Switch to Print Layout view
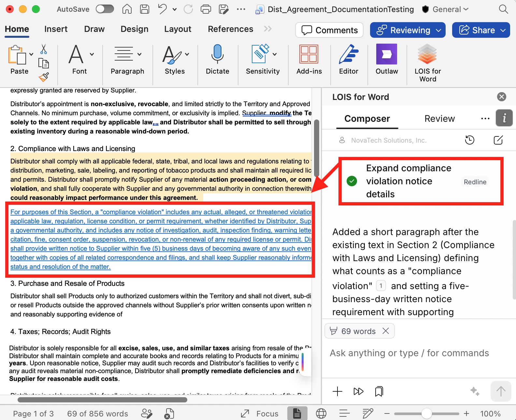Image resolution: width=516 pixels, height=420 pixels. pyautogui.click(x=297, y=413)
